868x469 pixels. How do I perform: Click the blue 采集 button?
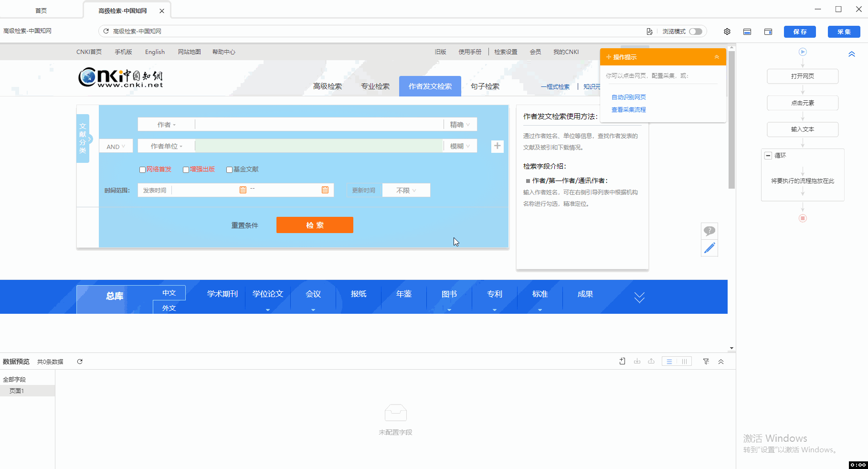coord(844,32)
